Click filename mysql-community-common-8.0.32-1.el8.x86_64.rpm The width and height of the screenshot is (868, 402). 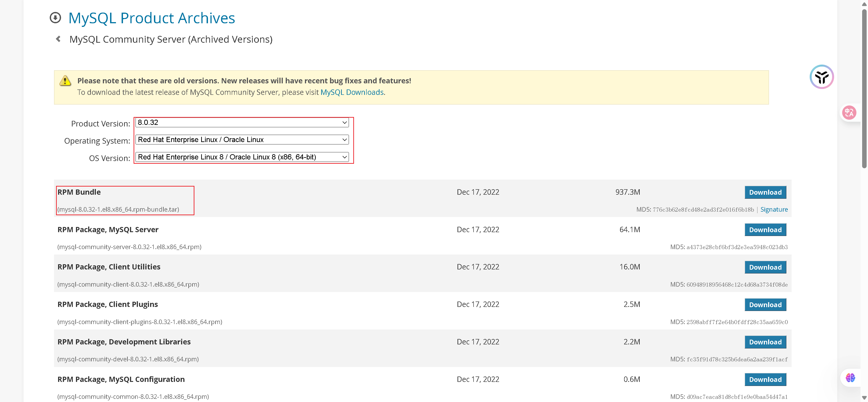[133, 397]
